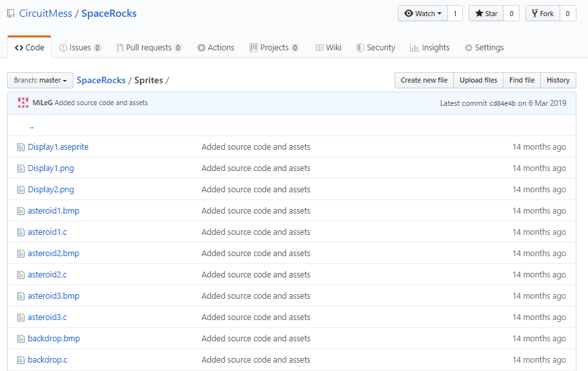Click the commit message on the backdrop.bmp row
This screenshot has width=588, height=371.
(256, 339)
